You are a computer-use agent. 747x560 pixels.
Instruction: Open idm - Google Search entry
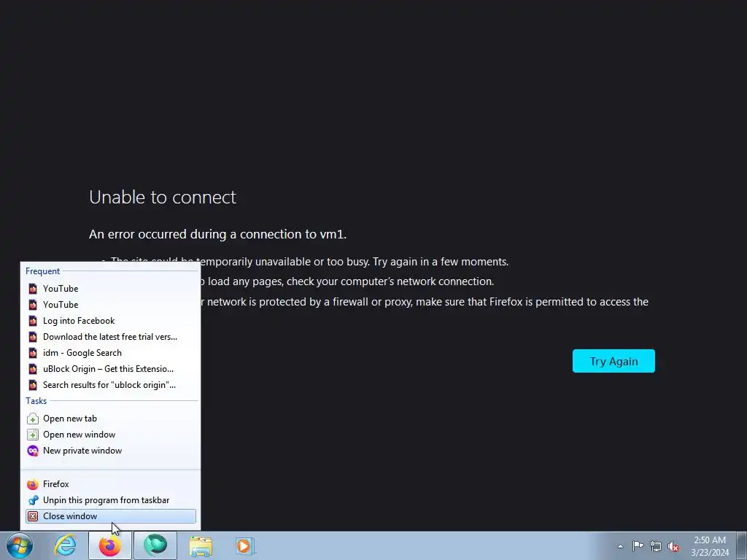pyautogui.click(x=111, y=353)
